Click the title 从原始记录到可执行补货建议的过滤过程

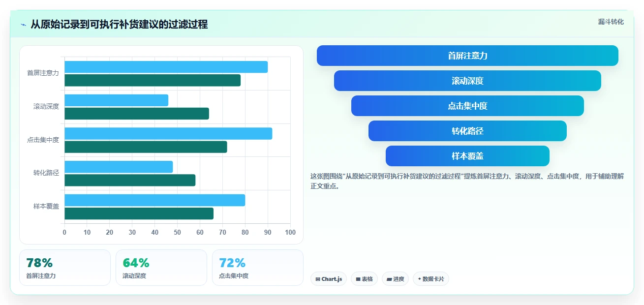119,25
